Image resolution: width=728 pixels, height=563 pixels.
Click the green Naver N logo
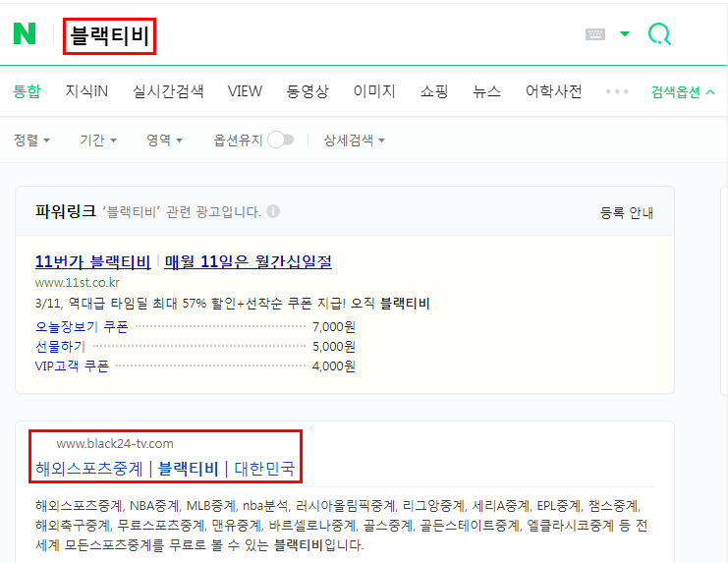click(25, 33)
